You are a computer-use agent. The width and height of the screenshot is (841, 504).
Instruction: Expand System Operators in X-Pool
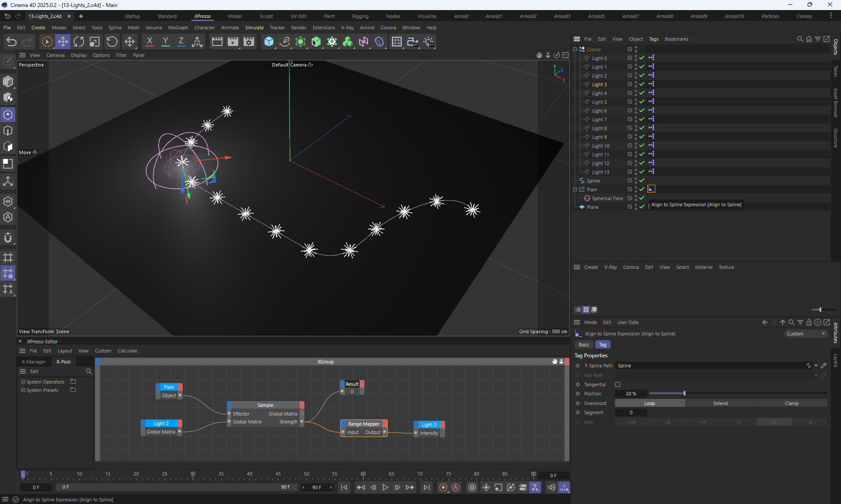point(23,382)
